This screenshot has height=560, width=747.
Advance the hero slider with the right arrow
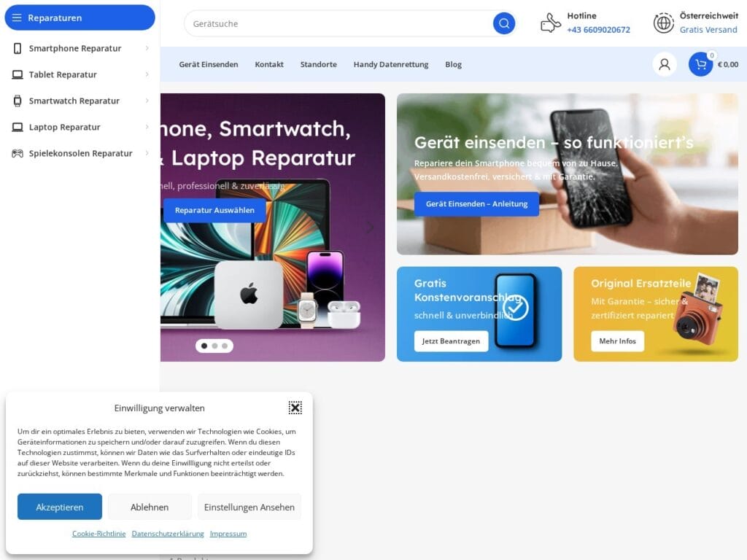coord(370,227)
